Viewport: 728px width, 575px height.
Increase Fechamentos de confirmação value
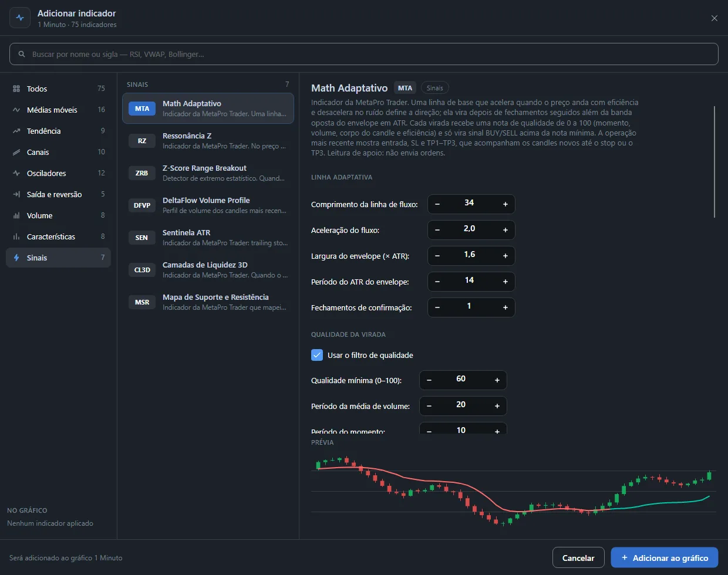tap(505, 307)
